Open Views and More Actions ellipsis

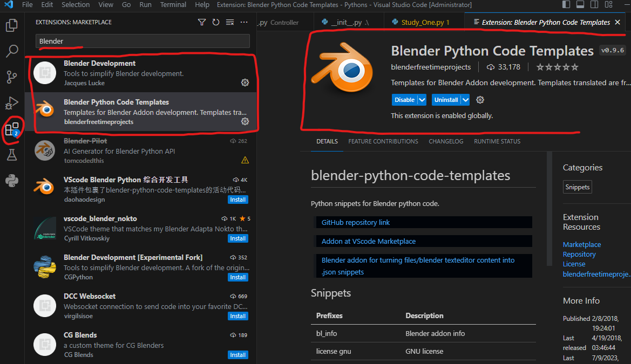[244, 22]
